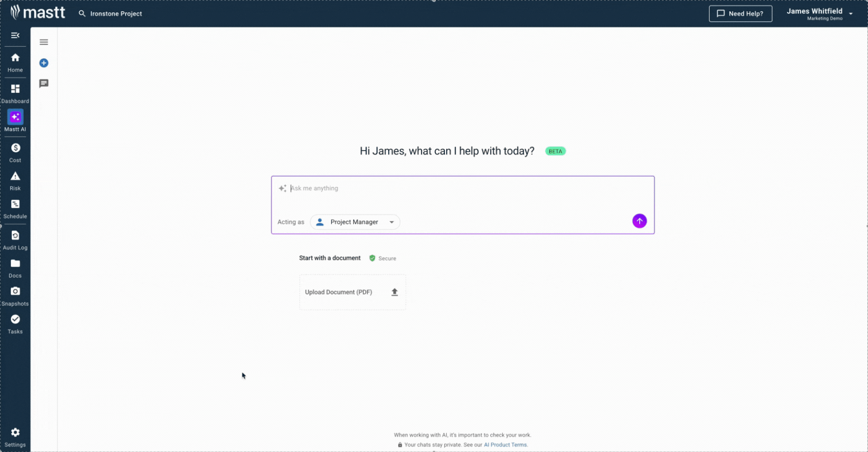Toggle the chat panel hamburger menu
The height and width of the screenshot is (452, 868).
pos(44,42)
